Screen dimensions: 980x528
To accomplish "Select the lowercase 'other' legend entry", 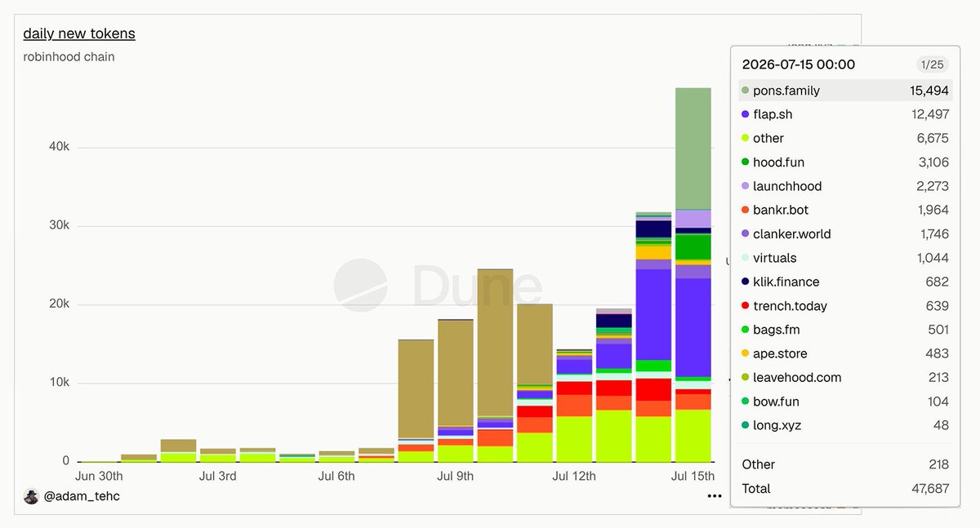I will (845, 138).
